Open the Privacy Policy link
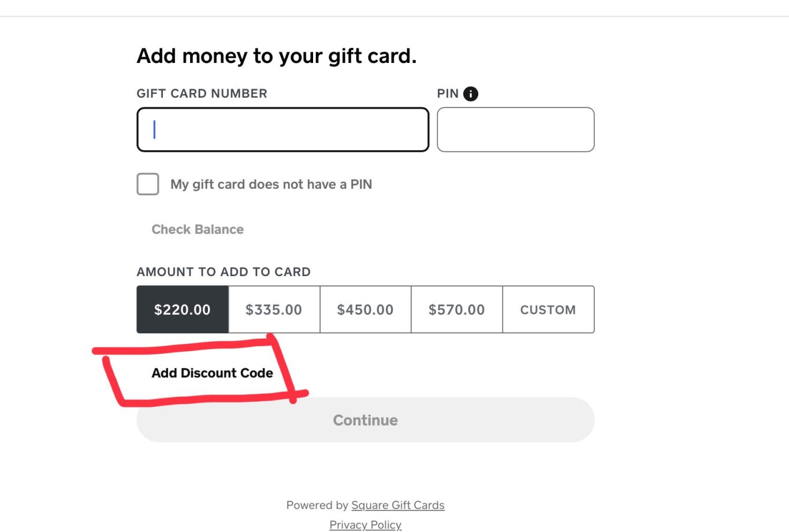The image size is (789, 532). (365, 524)
